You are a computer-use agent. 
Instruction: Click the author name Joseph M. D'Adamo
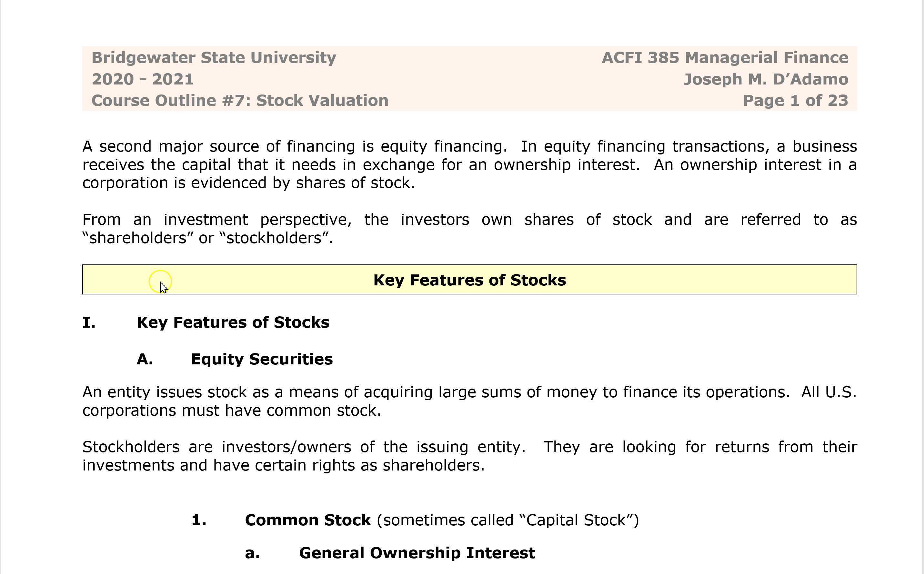click(765, 79)
